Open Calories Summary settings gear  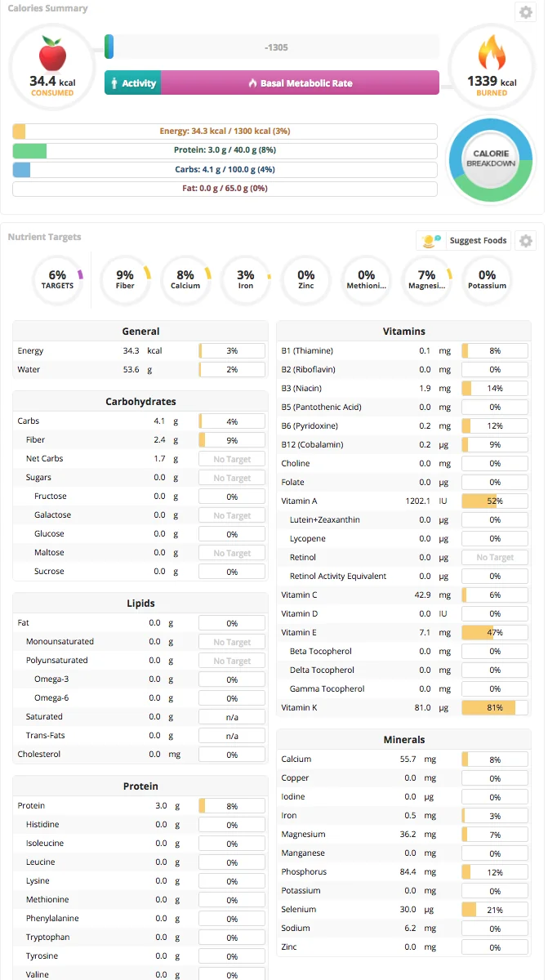tap(526, 12)
